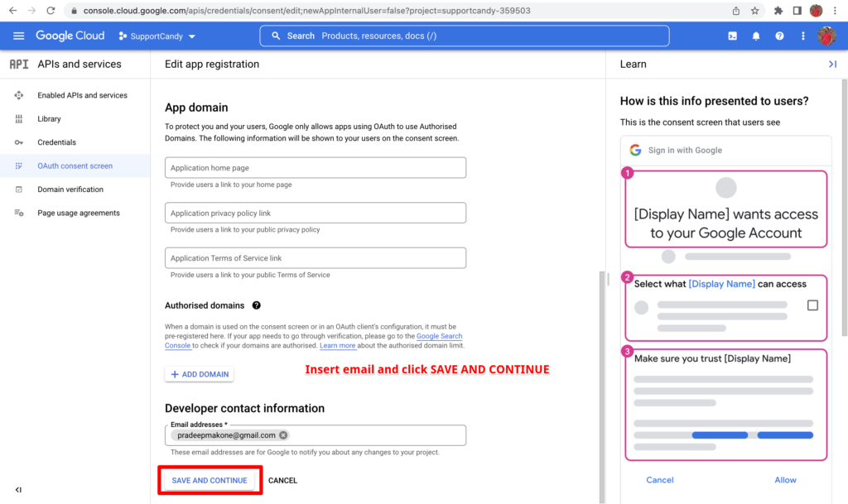Click the share page icon in address bar
Image resolution: width=848 pixels, height=504 pixels.
click(736, 10)
